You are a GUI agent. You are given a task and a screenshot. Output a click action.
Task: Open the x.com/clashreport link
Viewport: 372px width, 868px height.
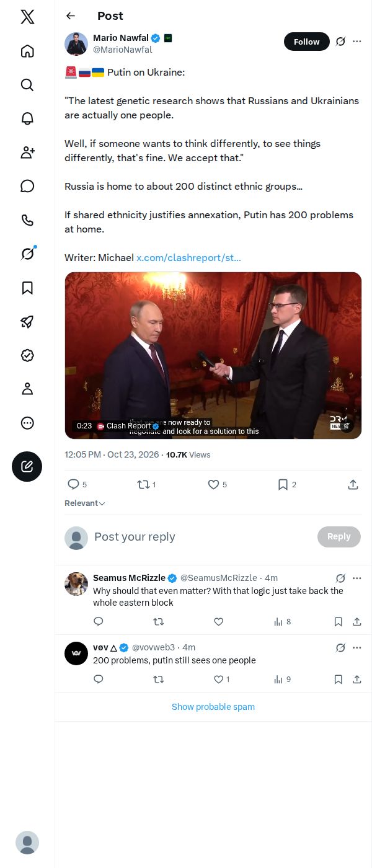188,257
